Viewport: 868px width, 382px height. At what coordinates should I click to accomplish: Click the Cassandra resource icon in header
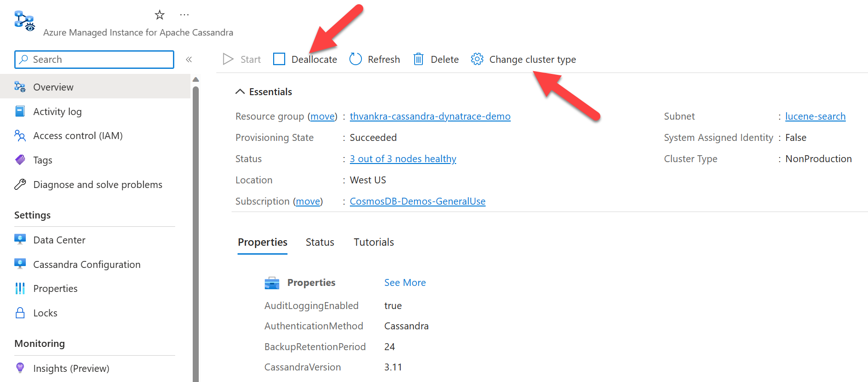pos(24,21)
